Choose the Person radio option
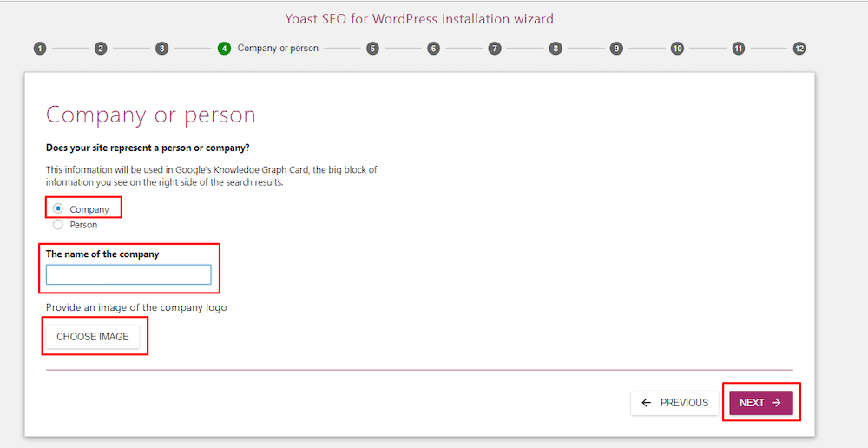The width and height of the screenshot is (868, 448). coord(58,224)
